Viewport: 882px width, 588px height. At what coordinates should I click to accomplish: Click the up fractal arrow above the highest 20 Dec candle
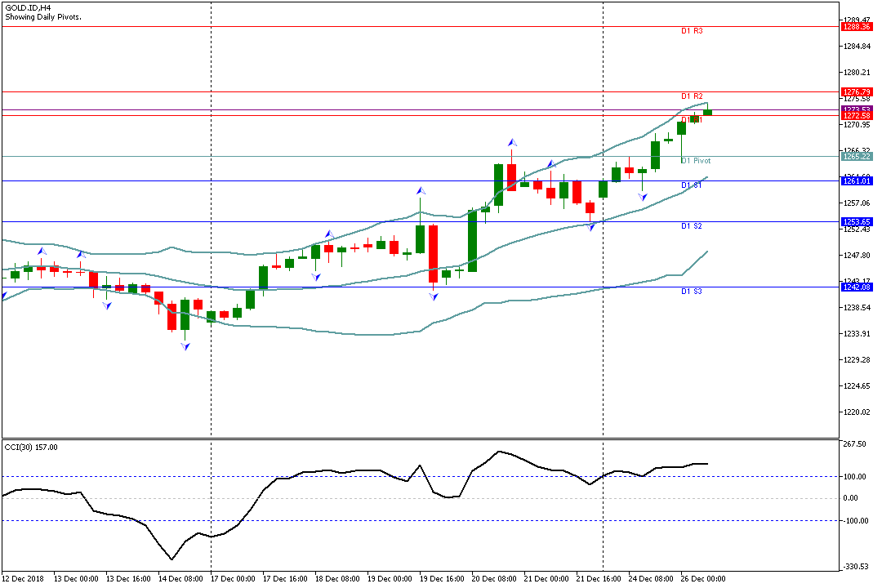click(x=512, y=142)
